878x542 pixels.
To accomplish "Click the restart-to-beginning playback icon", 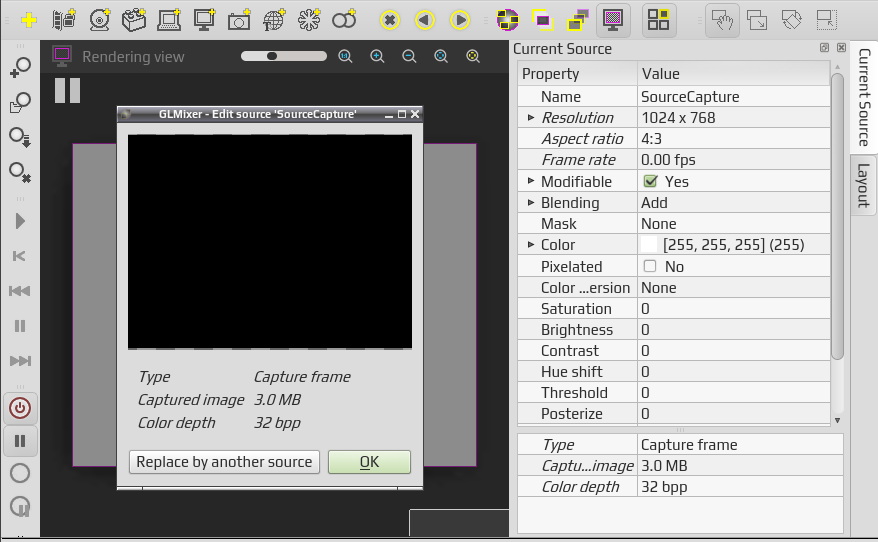I will coord(19,256).
